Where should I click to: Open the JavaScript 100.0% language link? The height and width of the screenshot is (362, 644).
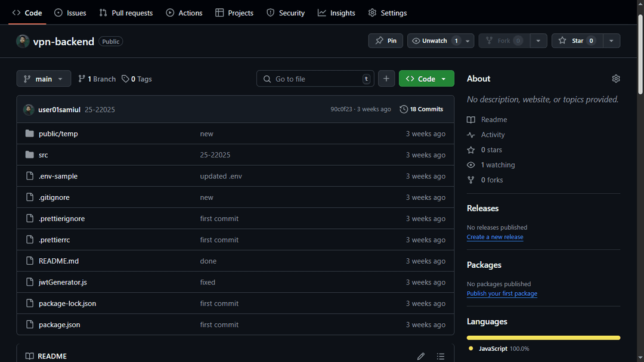tap(499, 348)
